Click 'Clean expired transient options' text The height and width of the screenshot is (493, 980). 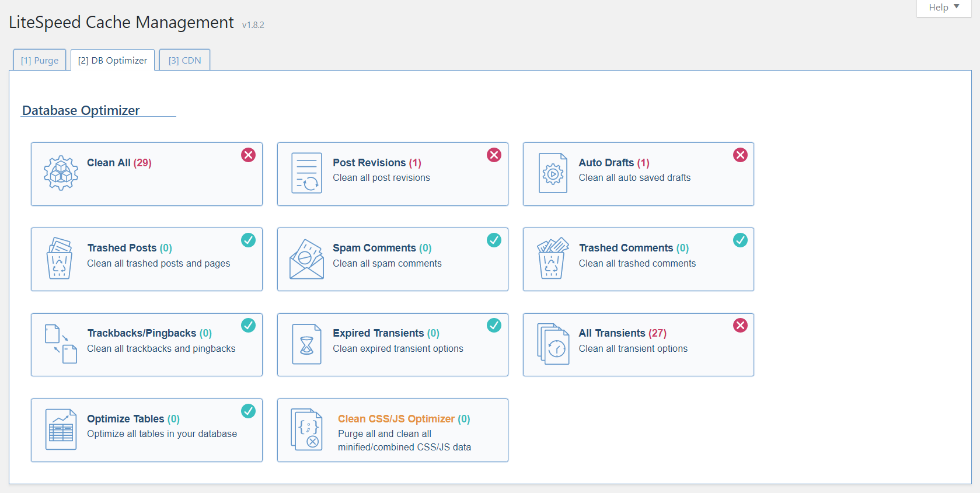pos(398,348)
